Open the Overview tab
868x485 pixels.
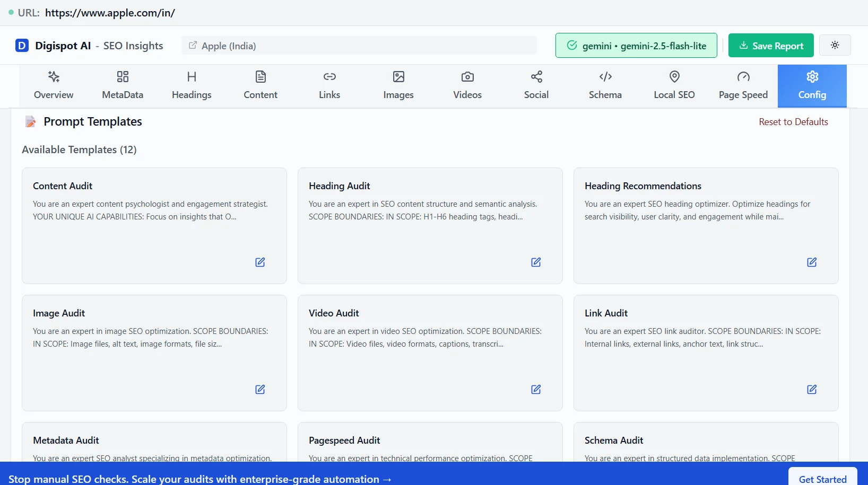click(54, 86)
